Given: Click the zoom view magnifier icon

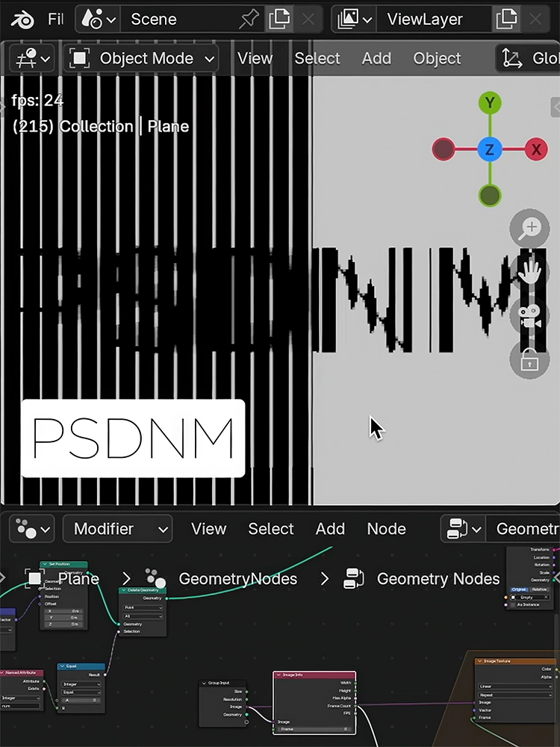Looking at the screenshot, I should (x=529, y=229).
